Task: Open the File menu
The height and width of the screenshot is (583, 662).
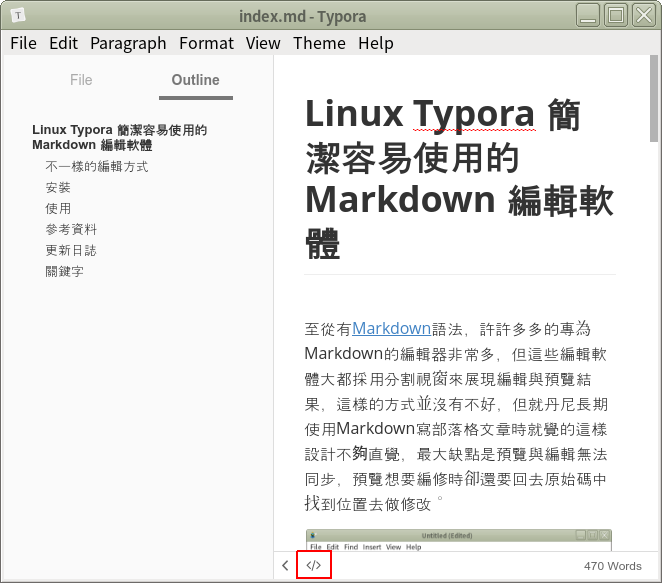Action: [23, 43]
